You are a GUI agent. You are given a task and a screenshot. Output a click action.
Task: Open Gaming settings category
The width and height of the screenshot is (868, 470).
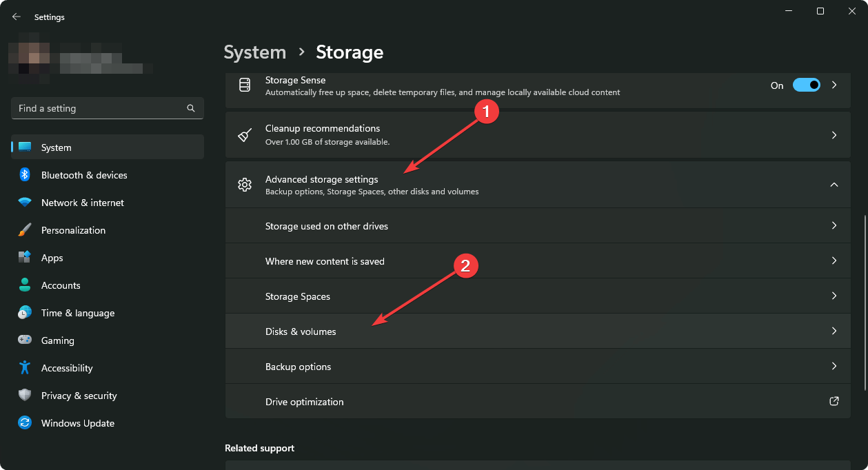tap(108, 340)
